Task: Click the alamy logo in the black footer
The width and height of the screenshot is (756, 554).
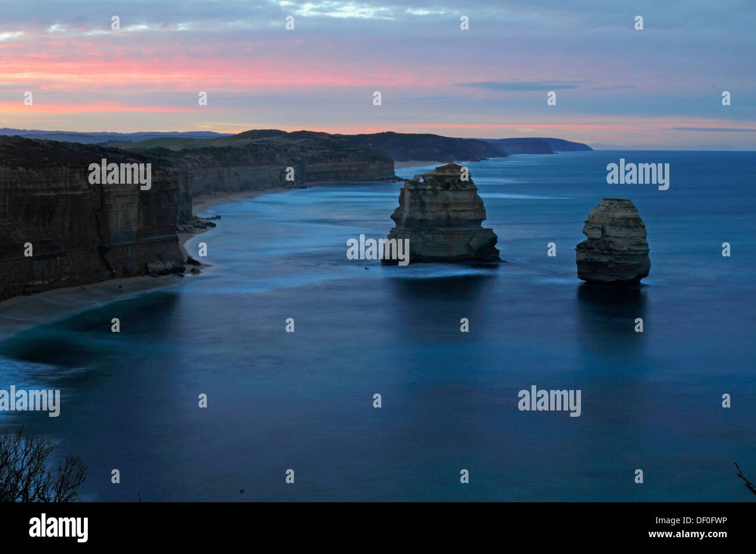Action: click(x=59, y=528)
